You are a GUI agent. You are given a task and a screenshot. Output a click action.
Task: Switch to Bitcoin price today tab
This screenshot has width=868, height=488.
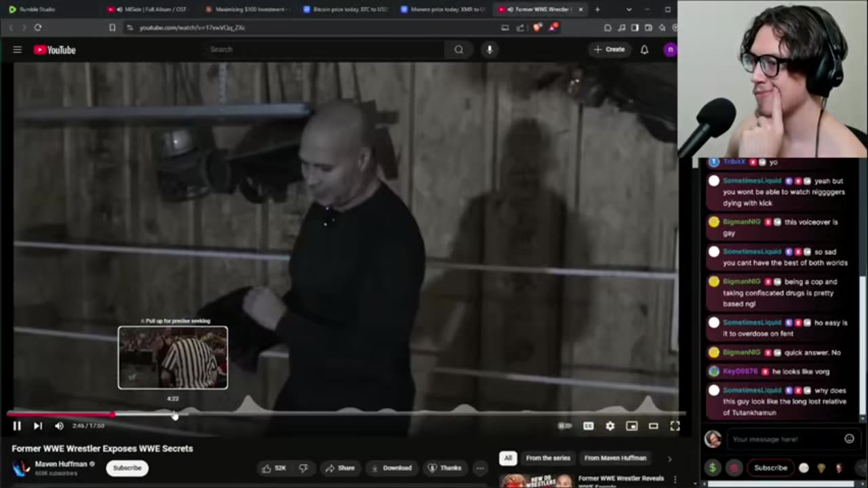[x=345, y=9]
